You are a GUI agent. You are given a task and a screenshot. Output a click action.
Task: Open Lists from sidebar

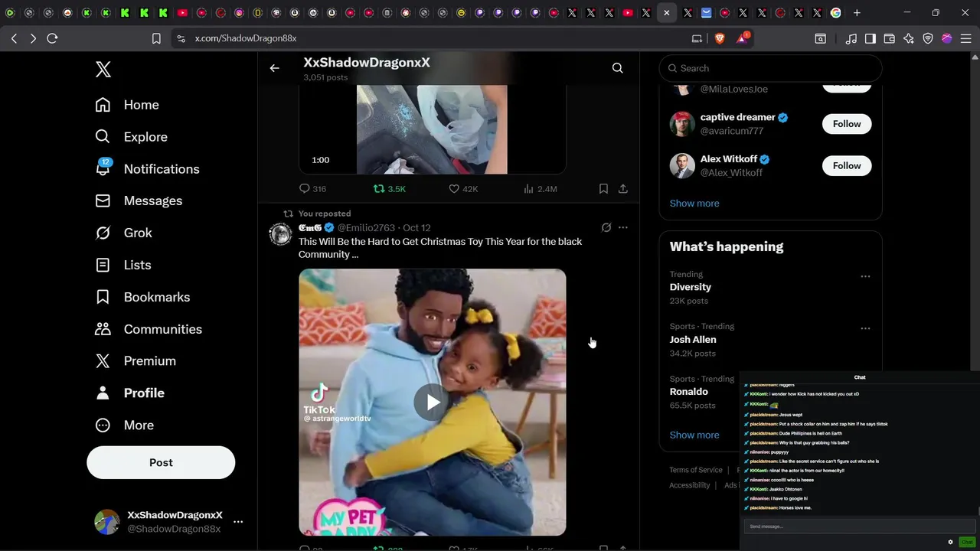coord(123,265)
